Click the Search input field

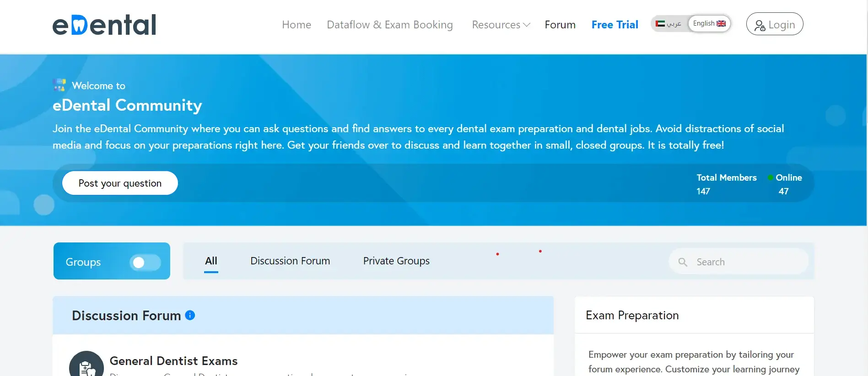point(739,262)
